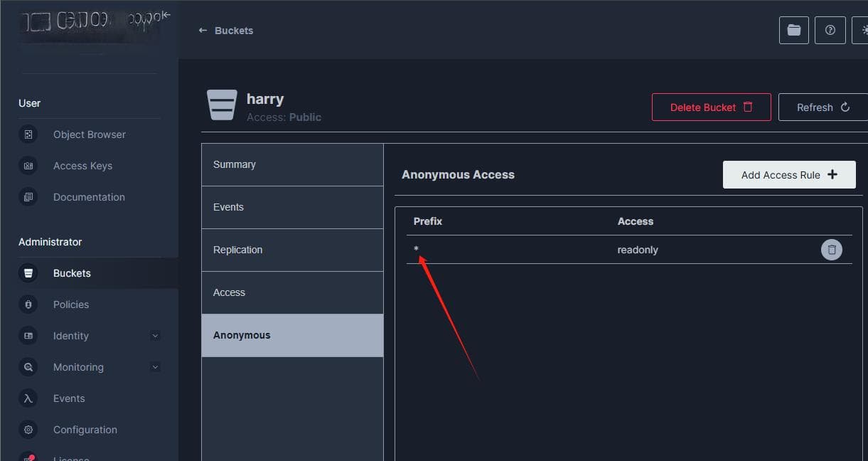Viewport: 868px width, 461px height.
Task: Go back using the Buckets arrow link
Action: click(226, 31)
